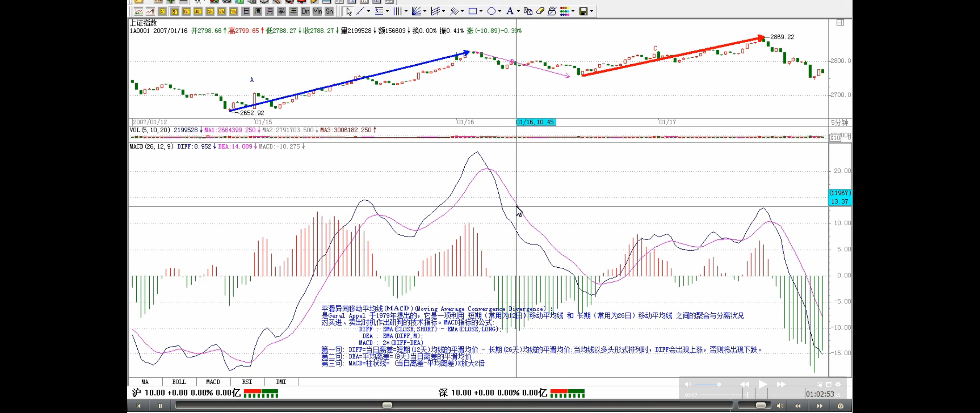This screenshot has width=980, height=413.
Task: Switch to the 5-minute period
Action: (x=174, y=11)
